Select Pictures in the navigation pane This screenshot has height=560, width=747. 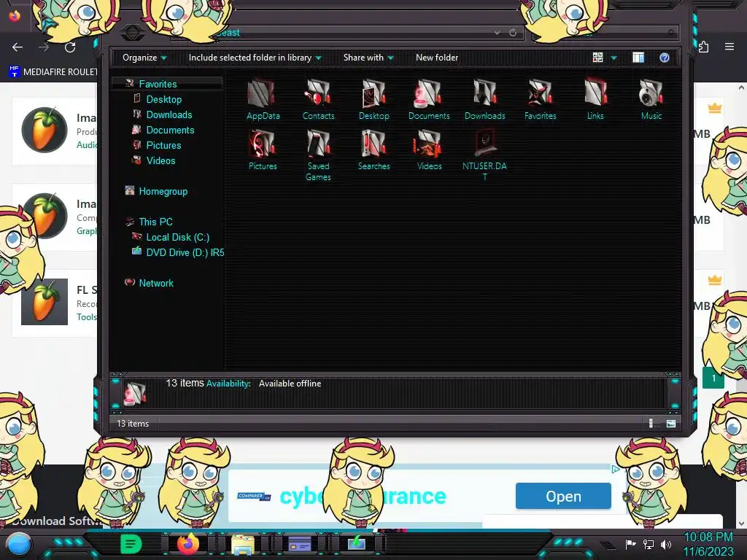(163, 145)
